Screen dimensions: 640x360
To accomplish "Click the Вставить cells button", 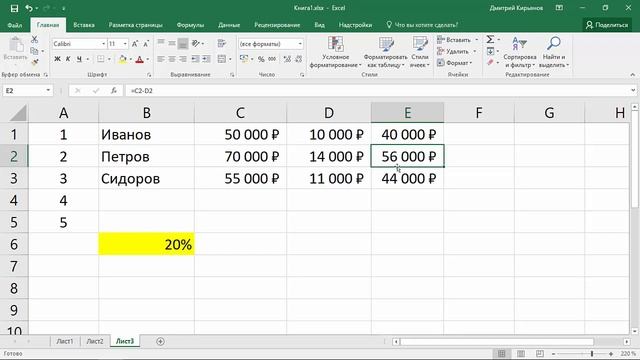I will pos(454,40).
